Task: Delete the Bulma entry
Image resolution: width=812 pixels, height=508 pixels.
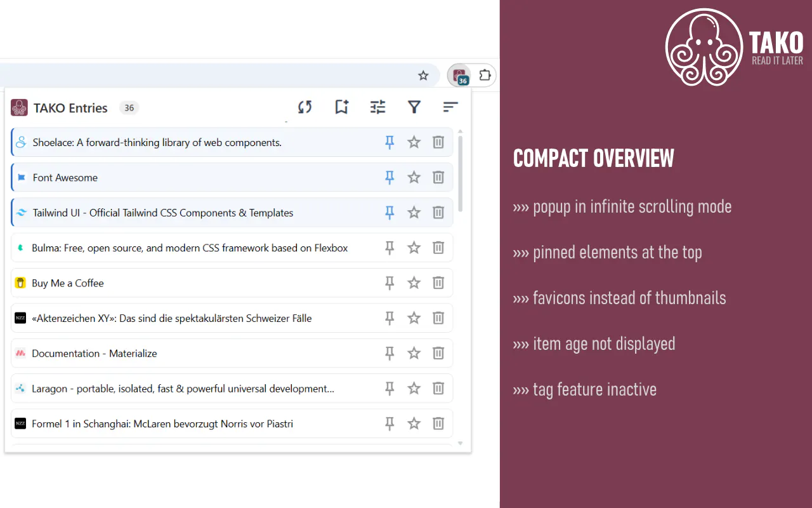Action: (438, 248)
